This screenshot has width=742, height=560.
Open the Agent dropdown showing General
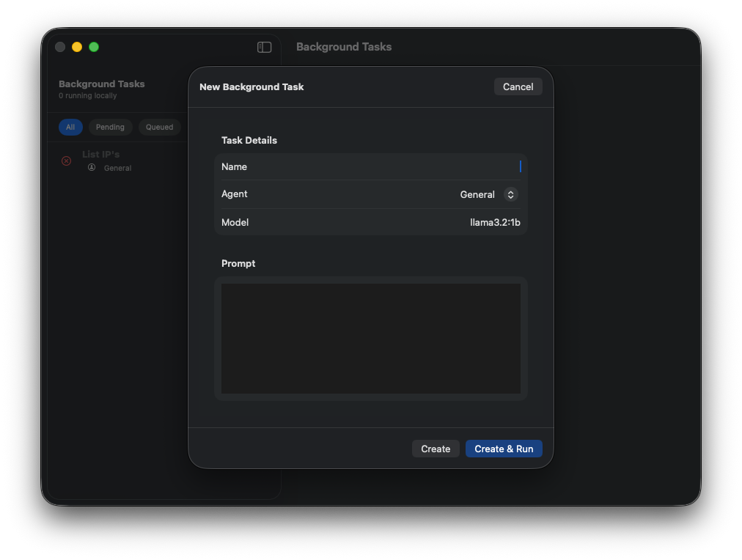485,194
